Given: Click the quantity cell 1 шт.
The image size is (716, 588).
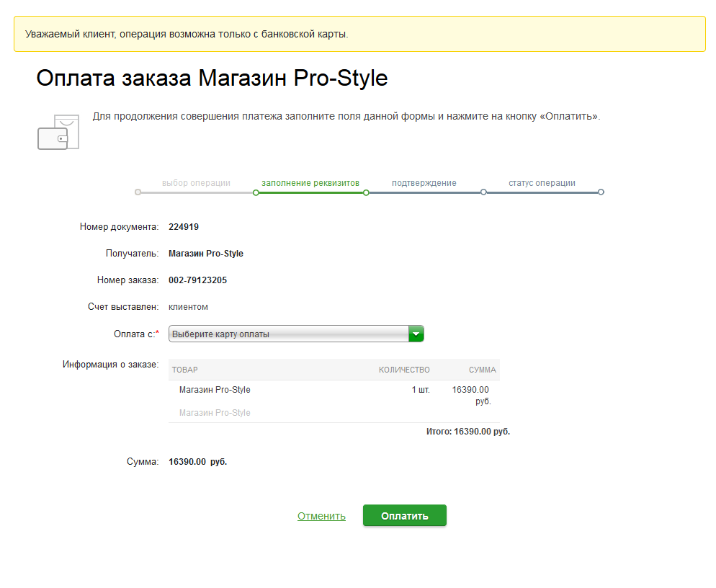Looking at the screenshot, I should point(421,390).
